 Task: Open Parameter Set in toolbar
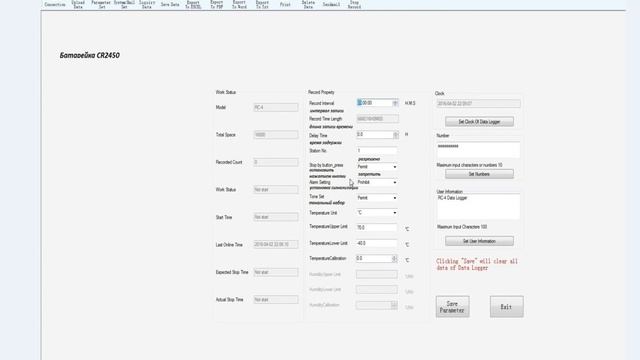tap(101, 4)
